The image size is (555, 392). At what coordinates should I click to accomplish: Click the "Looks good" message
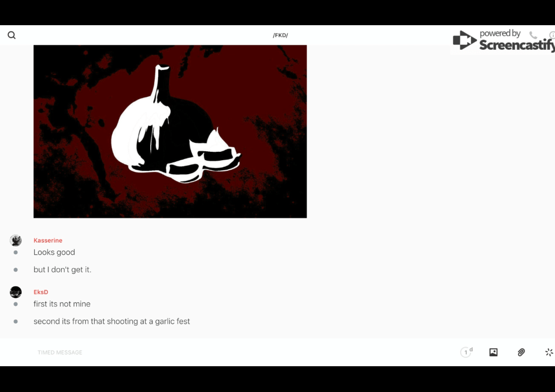(54, 253)
